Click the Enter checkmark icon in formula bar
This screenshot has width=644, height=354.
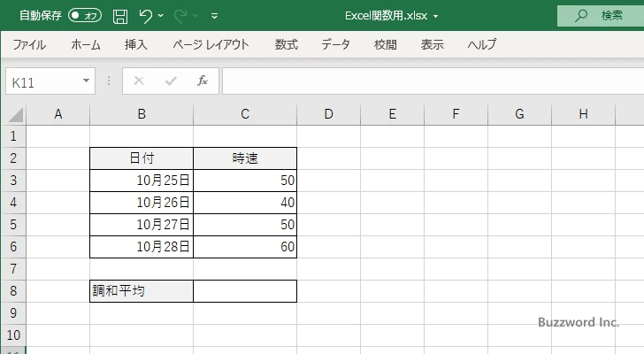click(171, 81)
